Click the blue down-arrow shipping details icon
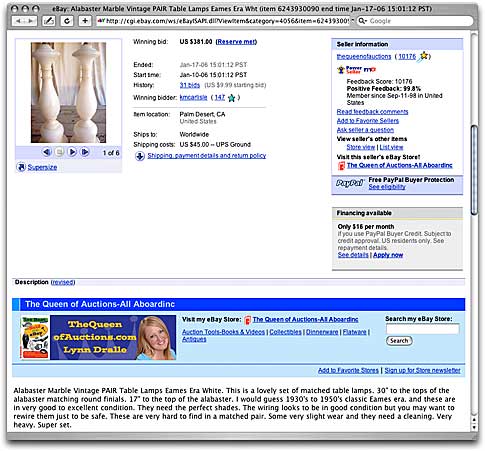485x451 pixels. pos(140,156)
